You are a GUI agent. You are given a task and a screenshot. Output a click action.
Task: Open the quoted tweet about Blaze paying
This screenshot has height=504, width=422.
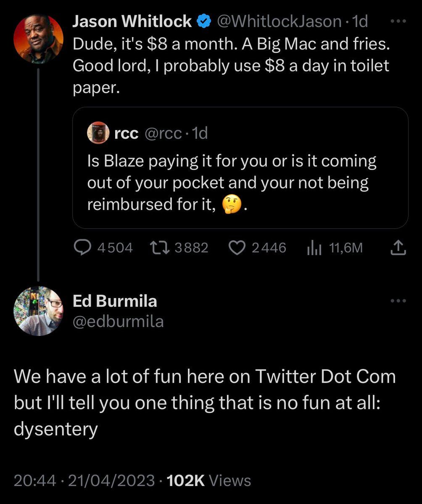240,182
